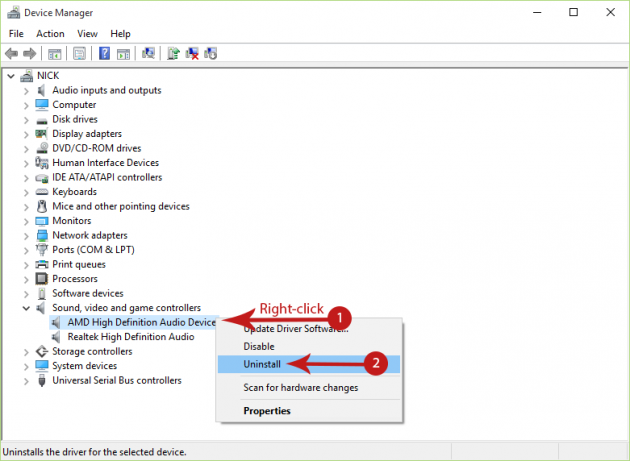This screenshot has height=461, width=630.
Task: Expand the Disk drives category
Action: [26, 119]
